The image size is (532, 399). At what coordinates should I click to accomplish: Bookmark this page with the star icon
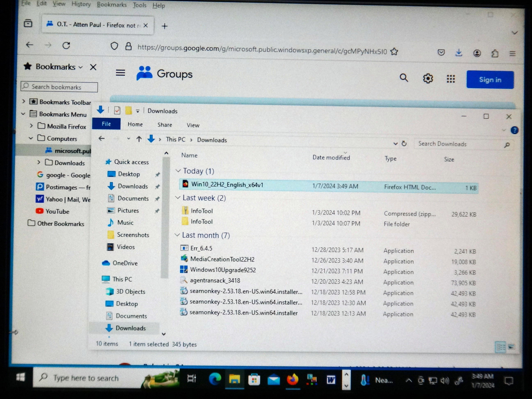pos(394,52)
